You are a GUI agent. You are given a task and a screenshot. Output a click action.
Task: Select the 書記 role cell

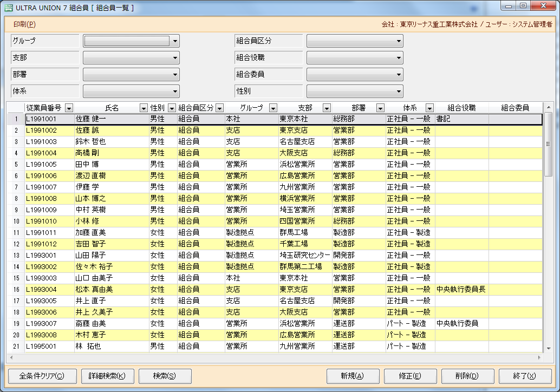pos(462,119)
